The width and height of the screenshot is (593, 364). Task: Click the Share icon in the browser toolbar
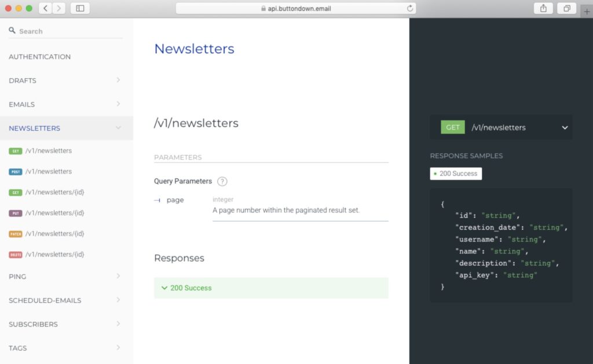click(x=543, y=8)
